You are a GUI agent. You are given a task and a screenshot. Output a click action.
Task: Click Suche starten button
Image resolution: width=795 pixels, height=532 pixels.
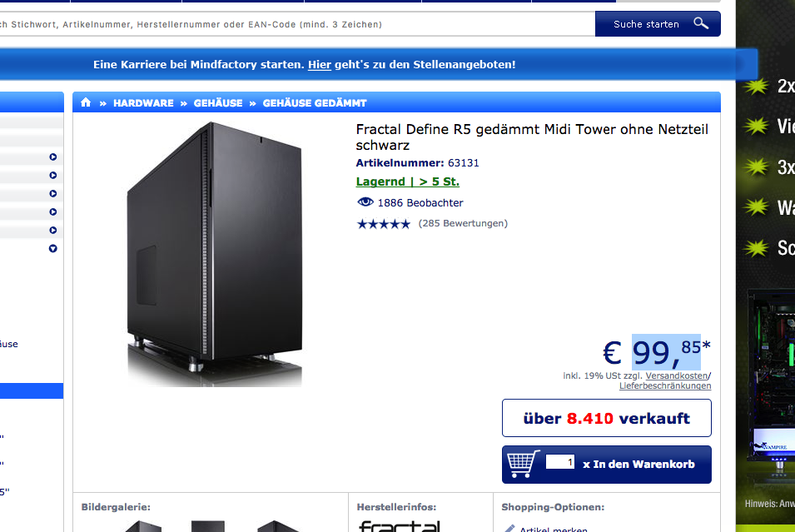tap(658, 24)
